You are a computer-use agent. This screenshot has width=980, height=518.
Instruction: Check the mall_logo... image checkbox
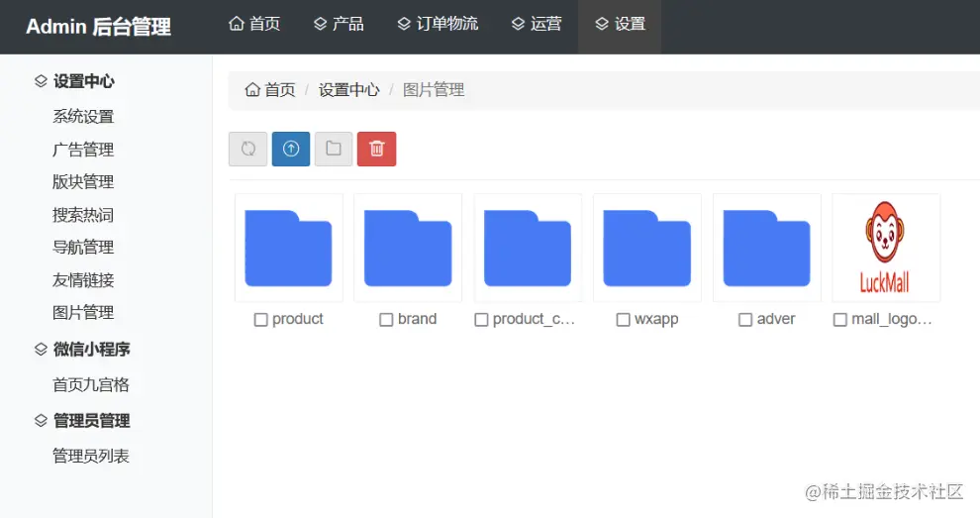pyautogui.click(x=840, y=320)
